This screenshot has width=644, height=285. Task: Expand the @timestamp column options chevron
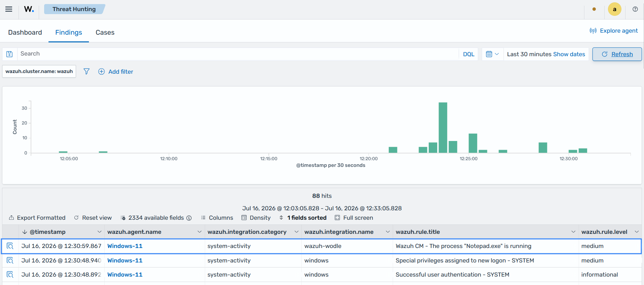pos(99,232)
